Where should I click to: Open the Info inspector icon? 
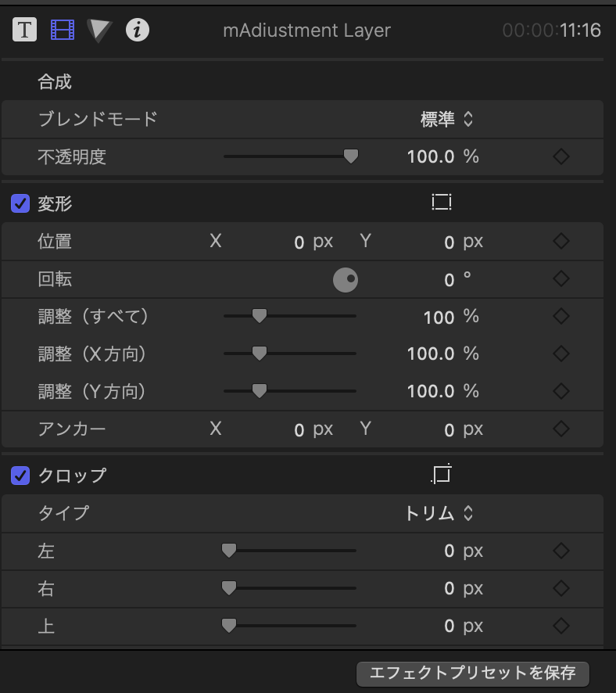click(138, 30)
